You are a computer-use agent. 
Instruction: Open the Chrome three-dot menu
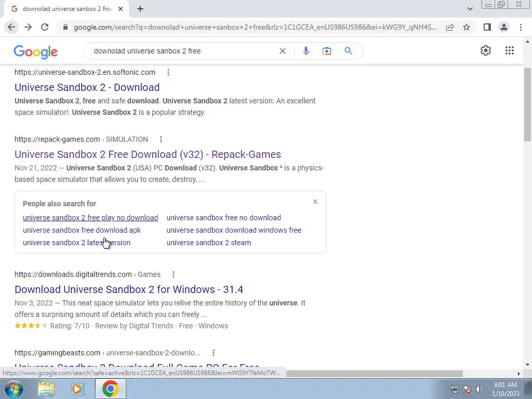[x=521, y=27]
